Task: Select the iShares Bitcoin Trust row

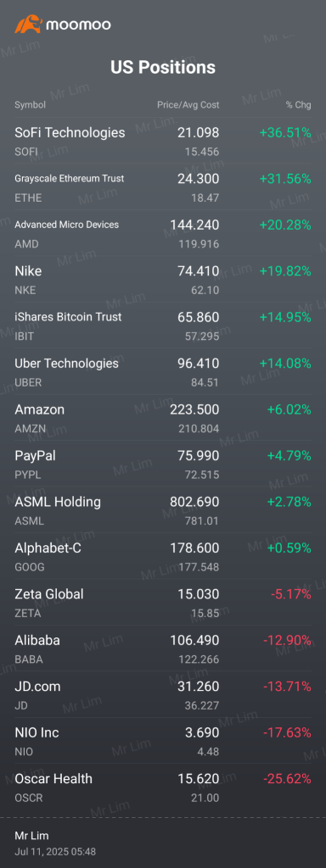Action: 163,325
